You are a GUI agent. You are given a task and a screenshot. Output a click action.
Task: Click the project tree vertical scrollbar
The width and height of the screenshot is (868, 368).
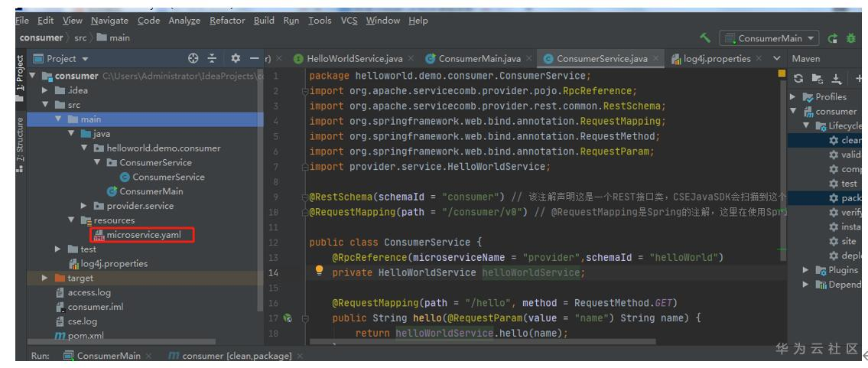(x=261, y=188)
